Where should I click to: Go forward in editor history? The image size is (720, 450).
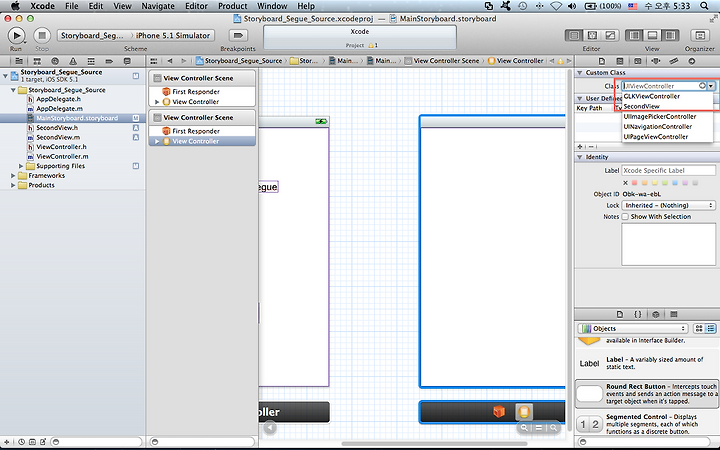(184, 61)
